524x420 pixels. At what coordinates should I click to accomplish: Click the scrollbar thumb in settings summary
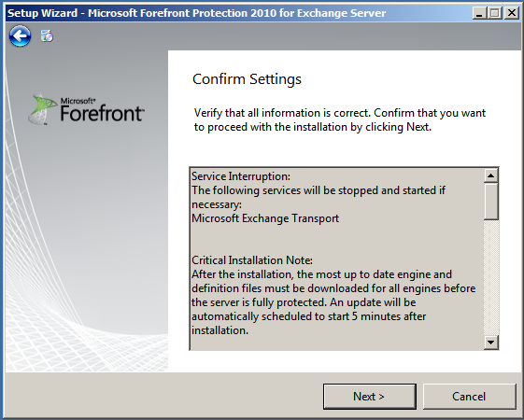(491, 202)
